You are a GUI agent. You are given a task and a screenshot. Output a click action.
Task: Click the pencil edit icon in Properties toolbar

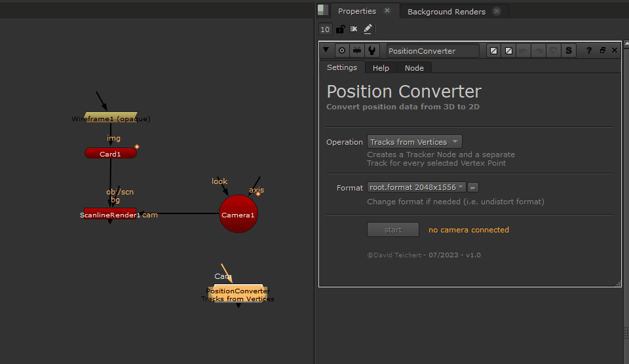point(368,29)
